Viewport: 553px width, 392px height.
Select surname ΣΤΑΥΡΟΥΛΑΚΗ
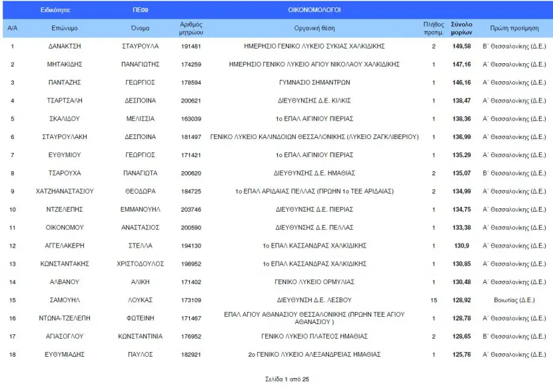coord(65,137)
